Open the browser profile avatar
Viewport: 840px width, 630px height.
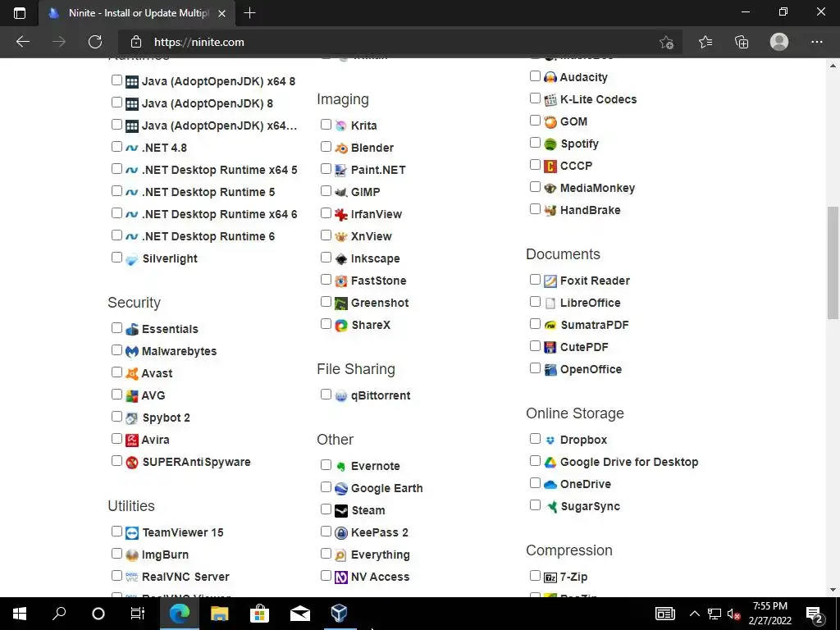click(779, 42)
